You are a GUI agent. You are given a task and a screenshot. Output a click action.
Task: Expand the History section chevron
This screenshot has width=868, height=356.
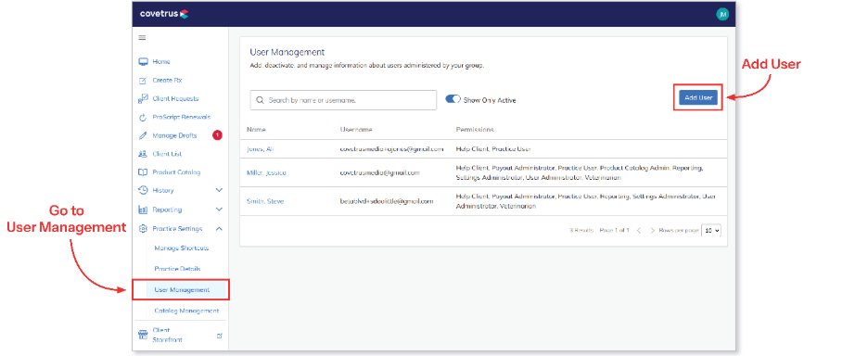coord(219,190)
